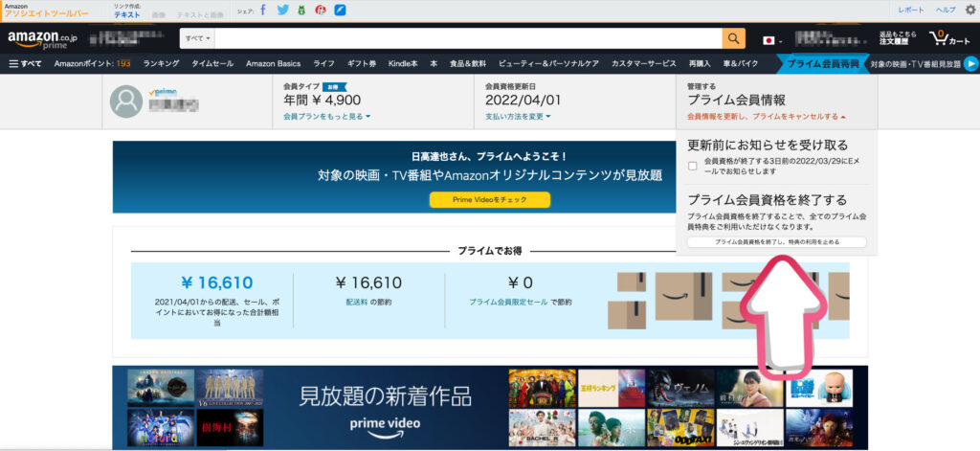Collapse the 会員情報を更新し、プライムをキャンセルする panel
The image size is (980, 451).
pos(767,117)
